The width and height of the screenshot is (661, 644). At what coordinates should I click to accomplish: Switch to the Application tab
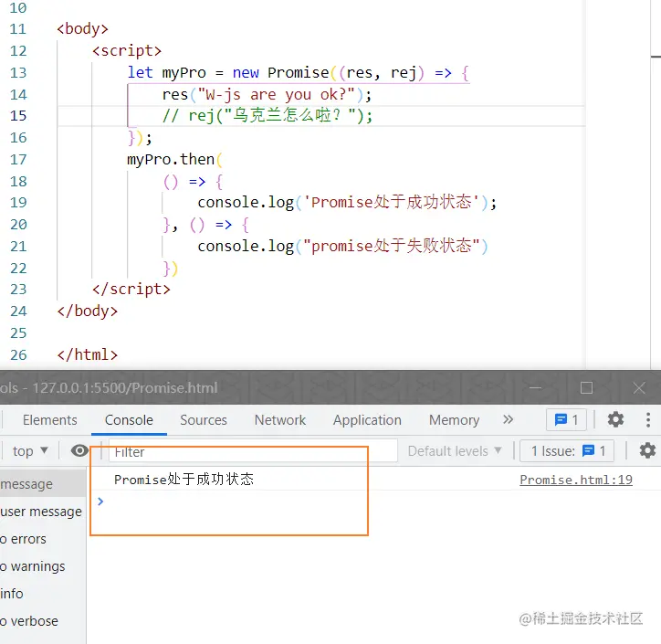tap(367, 420)
